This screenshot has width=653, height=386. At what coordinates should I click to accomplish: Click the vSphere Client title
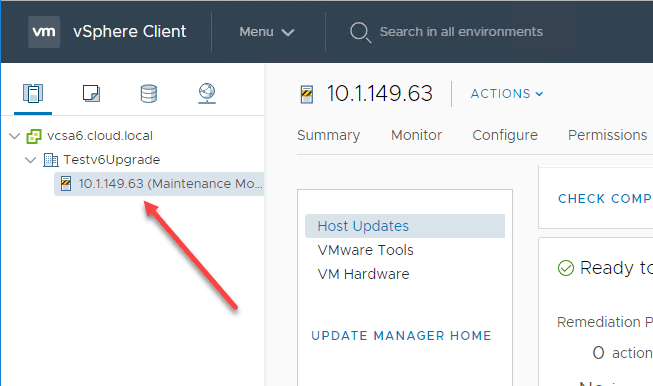pos(130,32)
